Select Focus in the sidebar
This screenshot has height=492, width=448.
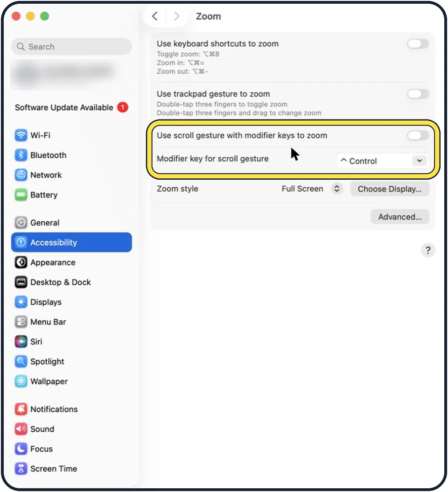click(71, 449)
